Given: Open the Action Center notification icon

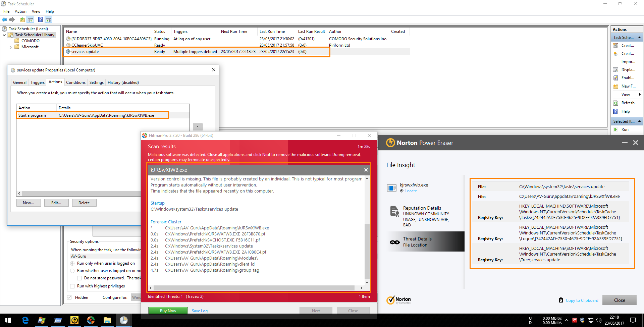Looking at the screenshot, I should click(633, 320).
